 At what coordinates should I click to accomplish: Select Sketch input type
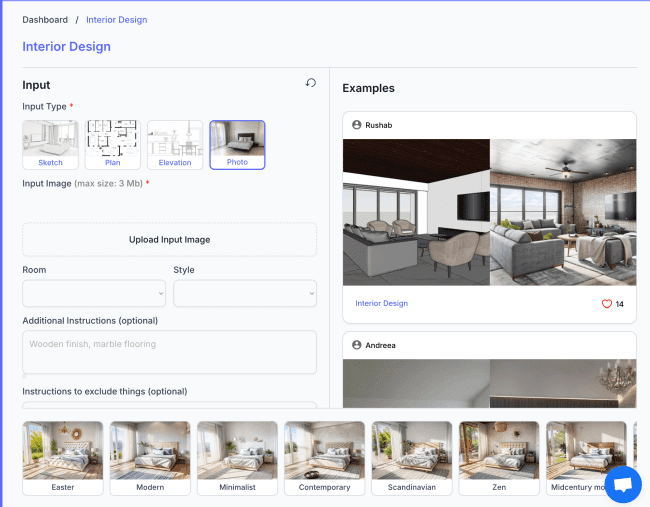(x=50, y=145)
